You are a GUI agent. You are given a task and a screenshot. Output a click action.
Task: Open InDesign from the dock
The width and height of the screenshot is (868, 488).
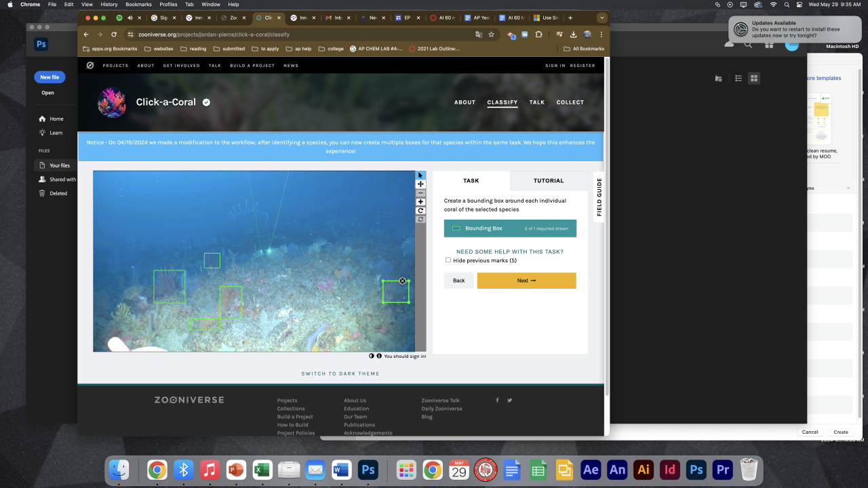pos(670,470)
